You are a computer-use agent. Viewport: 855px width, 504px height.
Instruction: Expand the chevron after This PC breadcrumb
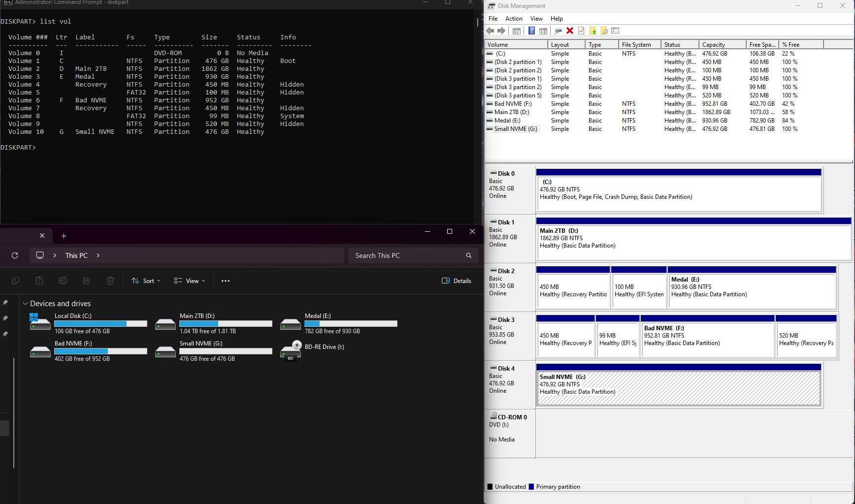[x=98, y=255]
